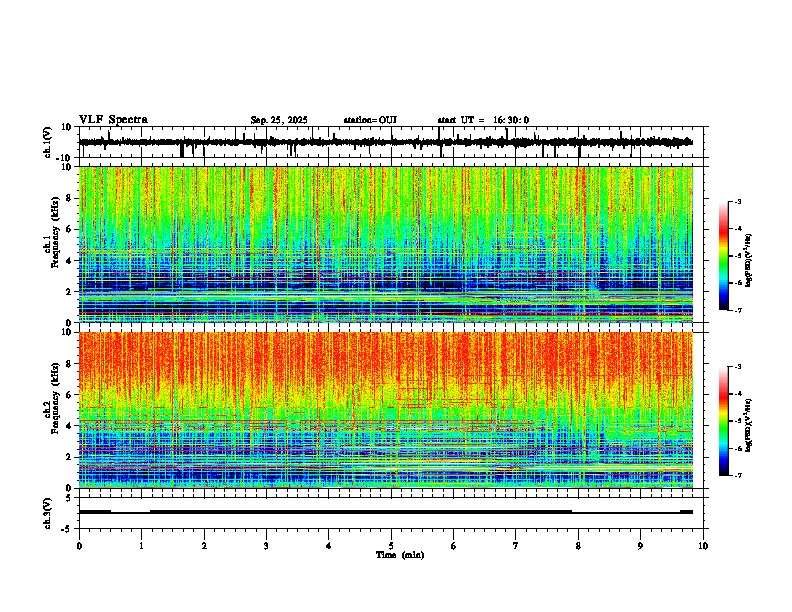Viewport: 792px width, 612px height.
Task: Click time axis tick label "5"
Action: pyautogui.click(x=391, y=546)
